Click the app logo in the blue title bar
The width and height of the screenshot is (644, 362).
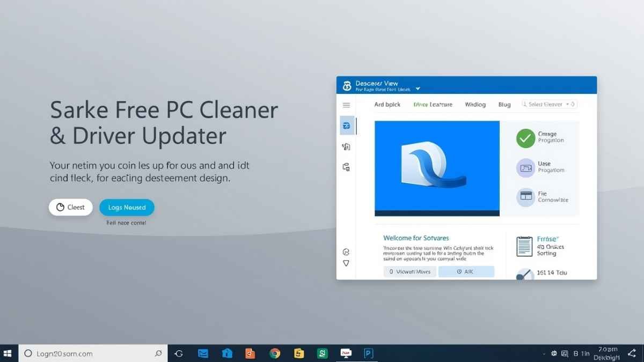pos(347,84)
